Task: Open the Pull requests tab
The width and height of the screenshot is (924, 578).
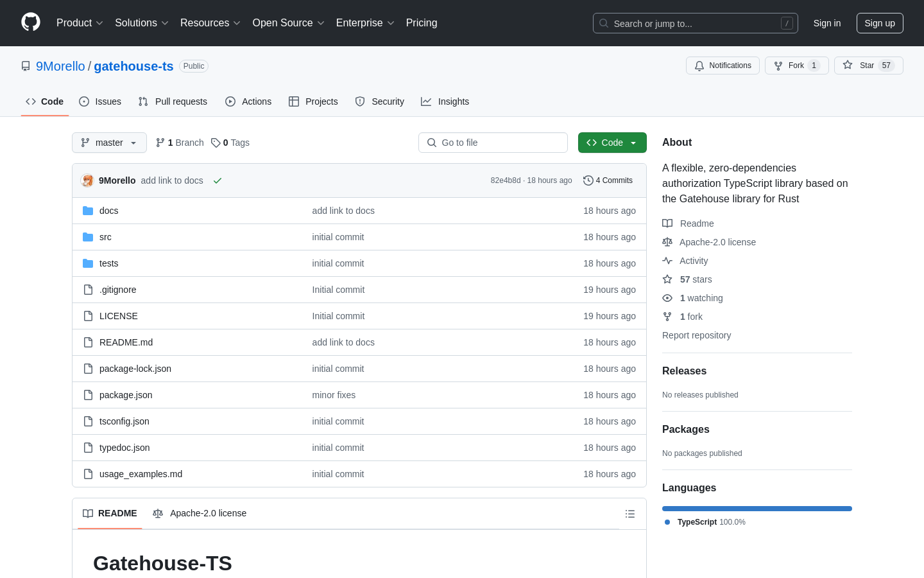Action: tap(173, 101)
